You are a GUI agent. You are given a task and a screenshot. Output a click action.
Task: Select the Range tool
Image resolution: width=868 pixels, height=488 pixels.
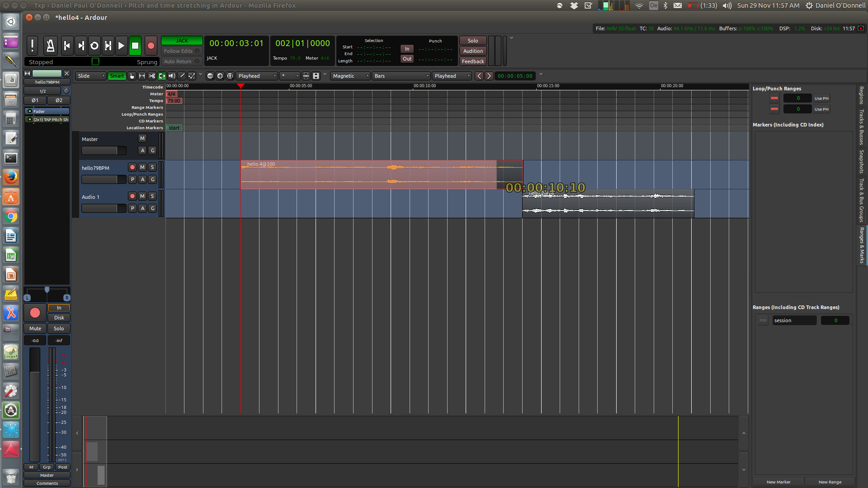(x=142, y=76)
